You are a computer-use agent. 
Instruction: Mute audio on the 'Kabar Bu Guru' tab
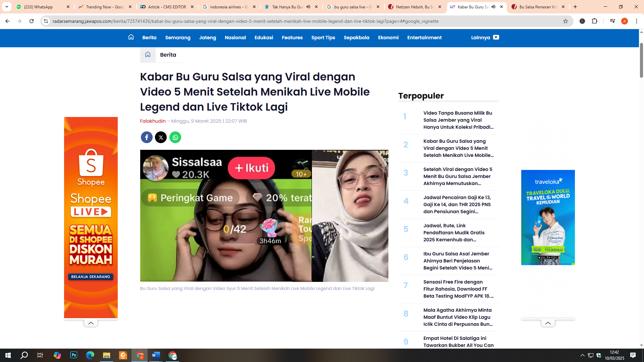[493, 7]
